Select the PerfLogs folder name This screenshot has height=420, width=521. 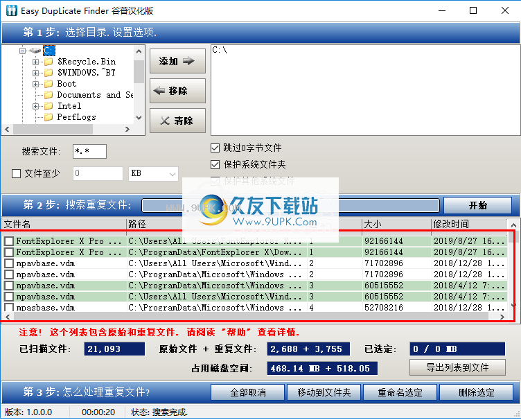pyautogui.click(x=76, y=117)
